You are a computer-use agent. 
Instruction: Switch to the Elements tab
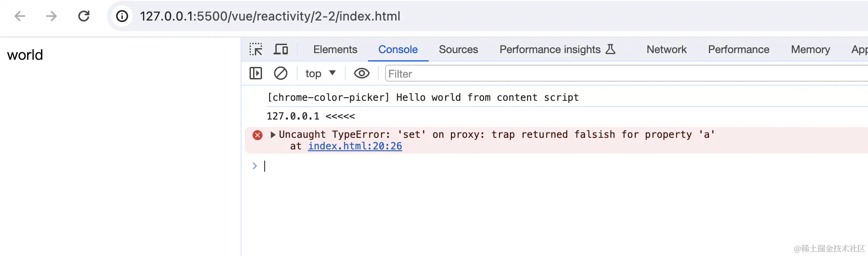click(335, 50)
